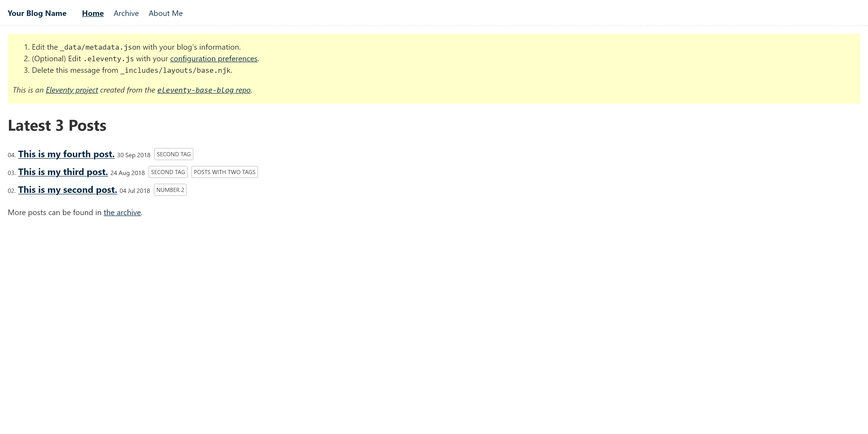Follow 'the archive' link below posts
868x434 pixels.
[122, 213]
